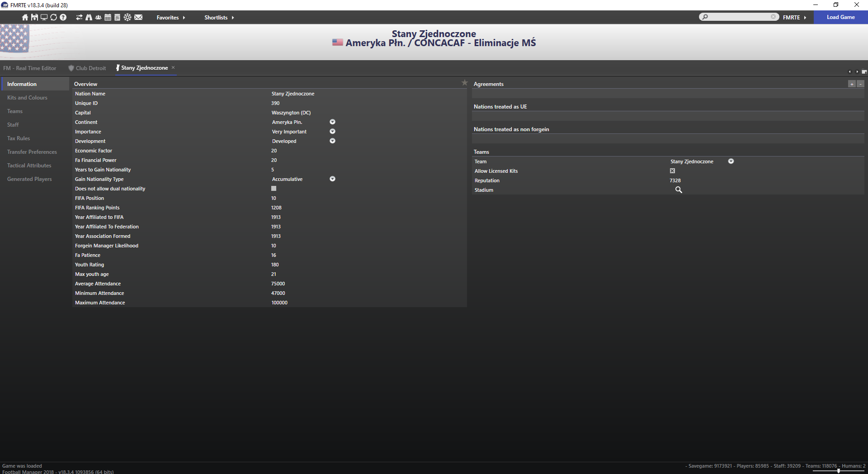This screenshot has height=474, width=868.
Task: Click the FMRTE app icon in title bar
Action: tap(5, 5)
